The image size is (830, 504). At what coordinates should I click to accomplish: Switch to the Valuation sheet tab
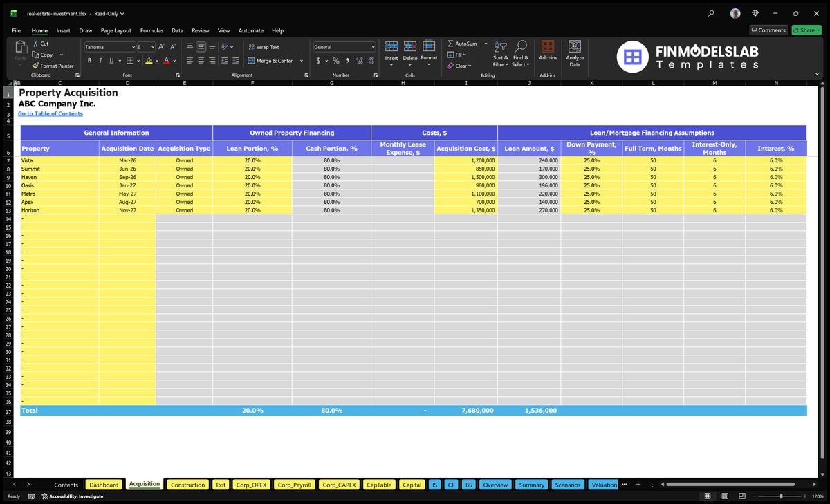(604, 485)
